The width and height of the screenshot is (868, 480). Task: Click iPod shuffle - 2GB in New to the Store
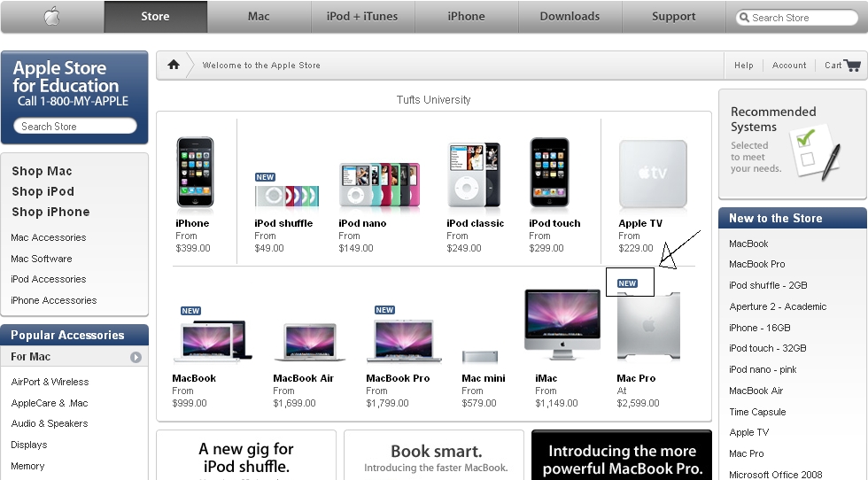tap(768, 285)
